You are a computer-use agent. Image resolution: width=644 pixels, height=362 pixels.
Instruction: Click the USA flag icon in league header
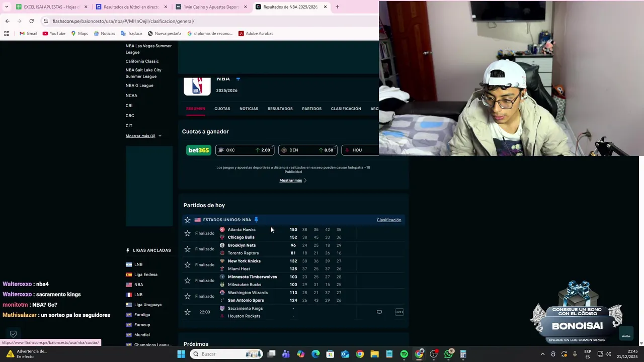point(197,220)
